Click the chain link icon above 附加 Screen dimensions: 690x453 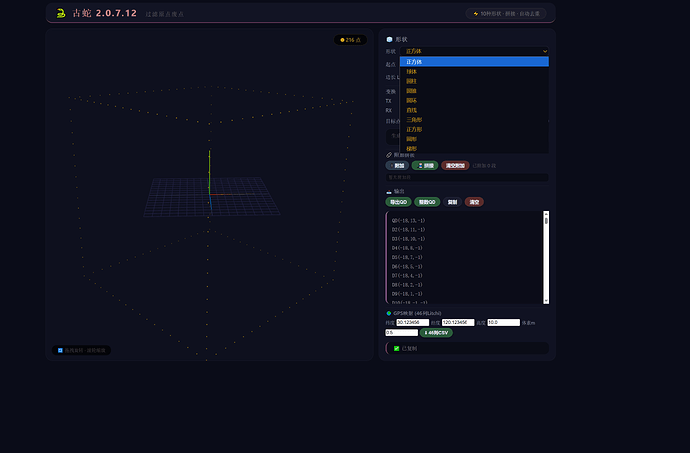pos(389,155)
